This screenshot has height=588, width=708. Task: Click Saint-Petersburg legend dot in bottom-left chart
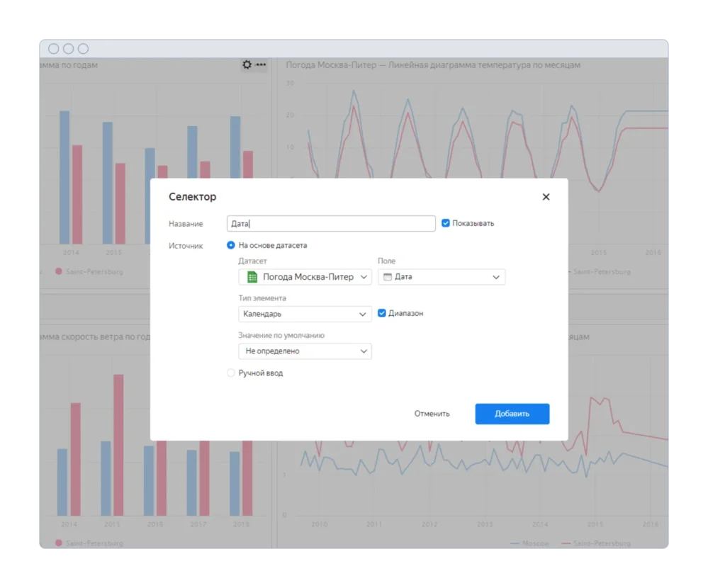pyautogui.click(x=59, y=543)
